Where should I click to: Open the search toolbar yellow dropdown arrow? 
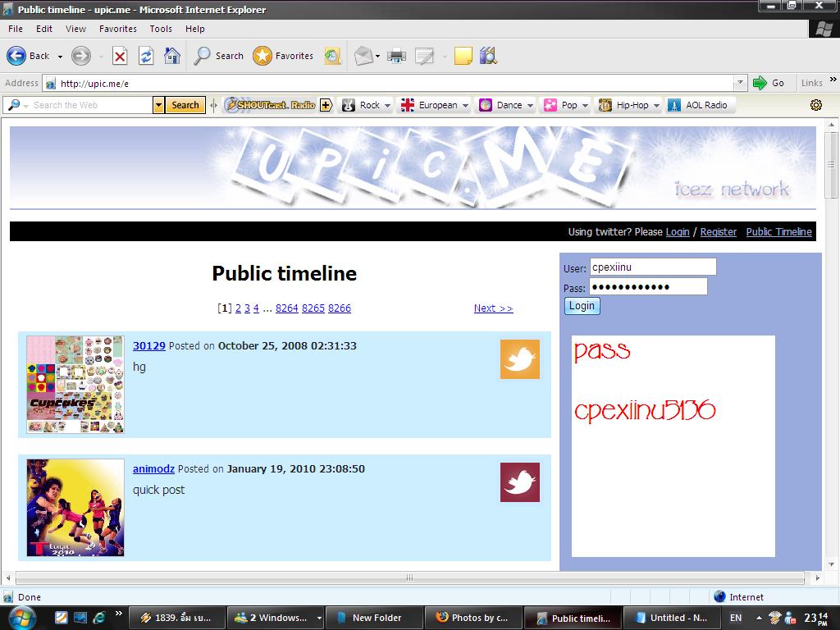pyautogui.click(x=158, y=105)
